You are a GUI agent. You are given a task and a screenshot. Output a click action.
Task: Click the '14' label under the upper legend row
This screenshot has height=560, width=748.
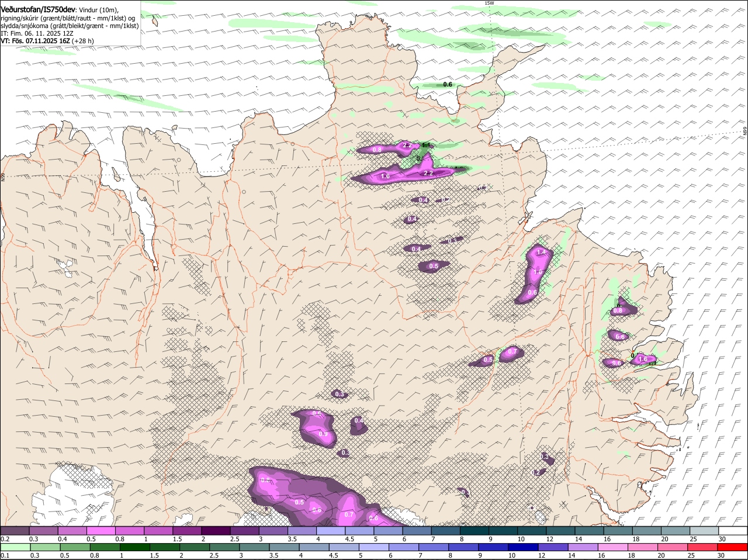(578, 539)
